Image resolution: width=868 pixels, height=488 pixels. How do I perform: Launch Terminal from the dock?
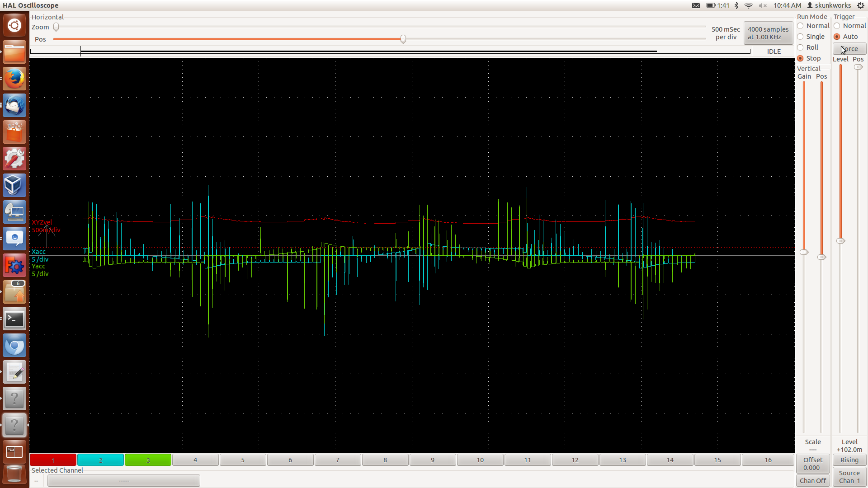(14, 319)
